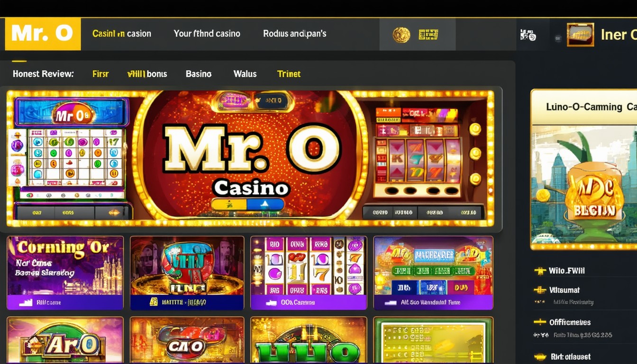The width and height of the screenshot is (637, 364).
Task: Click the yellow icon beside Offirmemes
Action: [540, 322]
